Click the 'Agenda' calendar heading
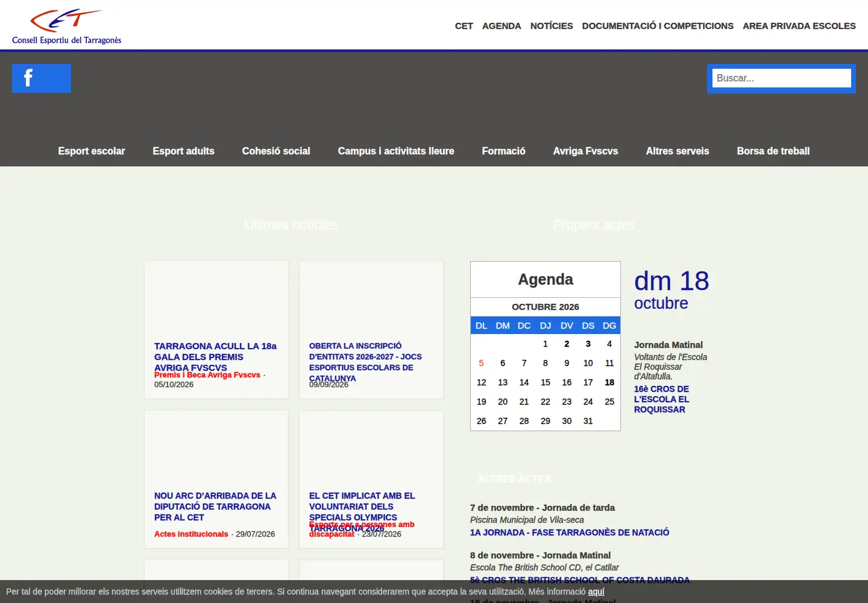The width and height of the screenshot is (868, 603). click(x=546, y=279)
